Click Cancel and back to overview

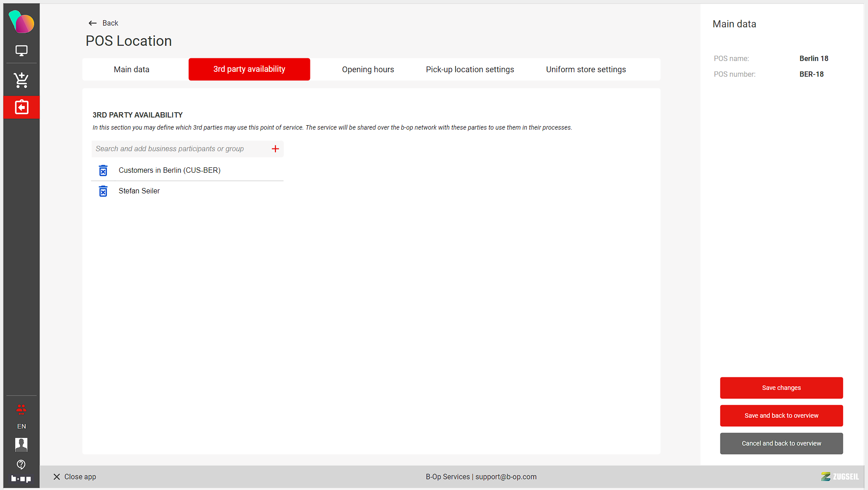click(781, 443)
